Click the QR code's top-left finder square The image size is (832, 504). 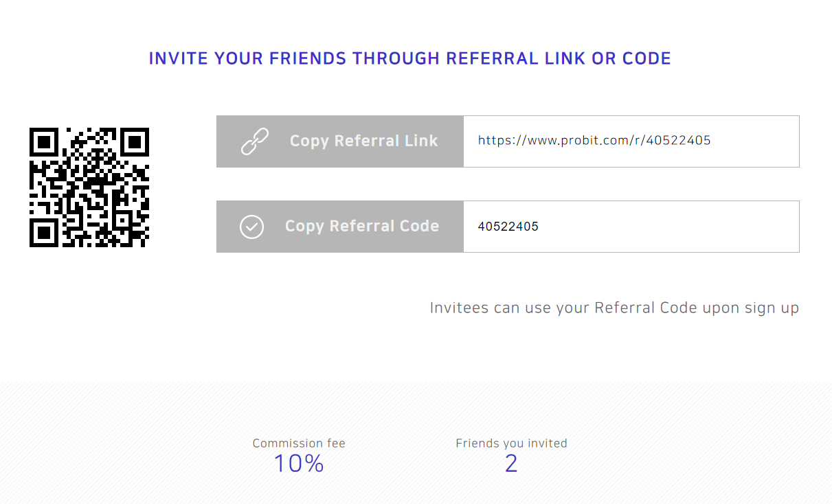44,142
